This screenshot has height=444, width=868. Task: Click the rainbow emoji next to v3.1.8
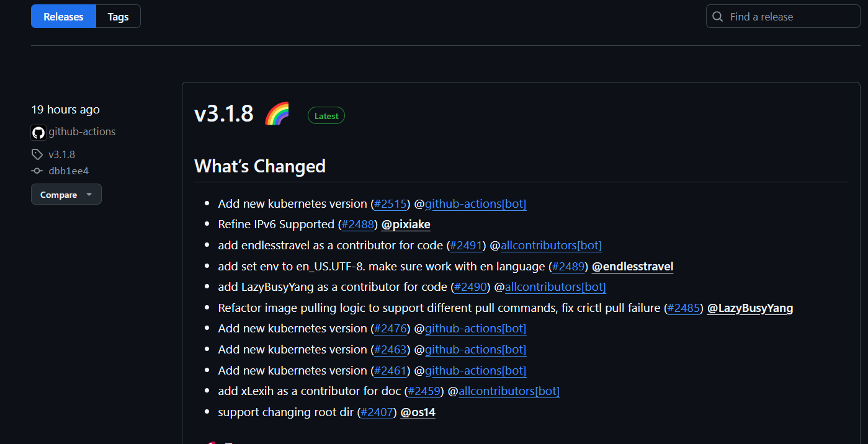(277, 114)
